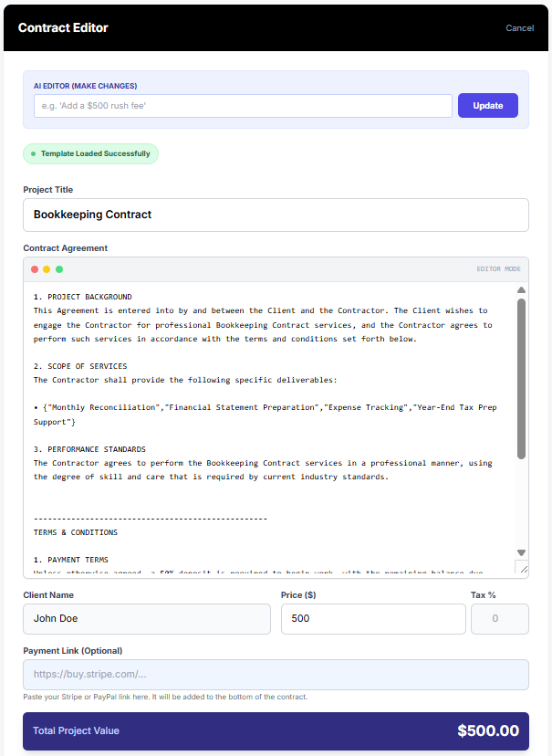This screenshot has width=552, height=756.
Task: Click the Tax % field
Action: click(499, 618)
